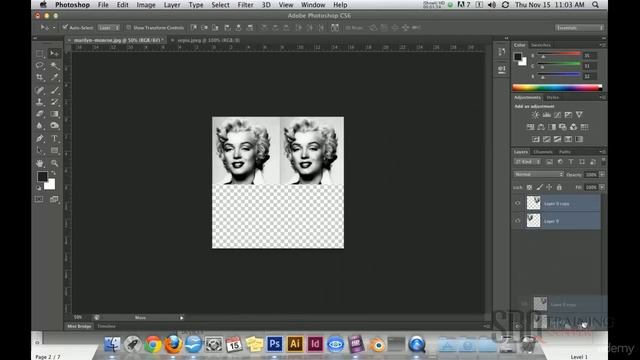The image size is (640, 360).
Task: Select the Path Selection tool
Action: [x=40, y=151]
